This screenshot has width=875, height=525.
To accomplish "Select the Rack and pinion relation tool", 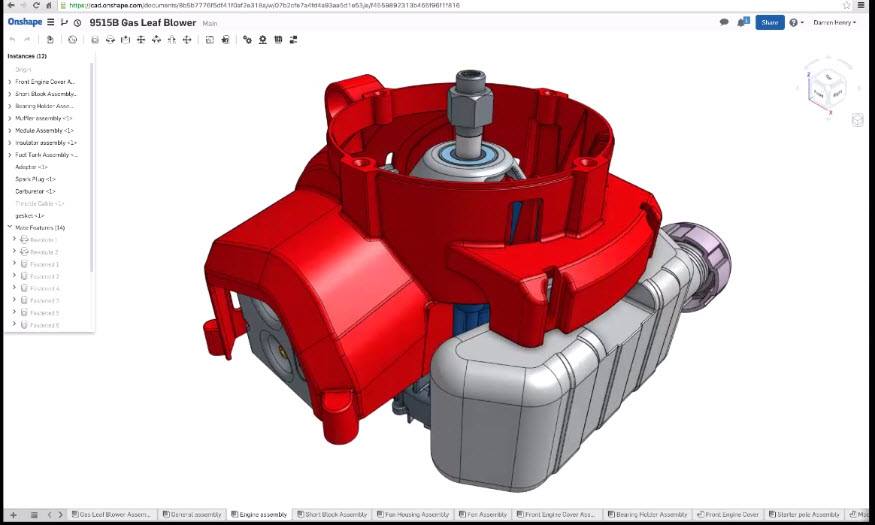I will click(262, 40).
